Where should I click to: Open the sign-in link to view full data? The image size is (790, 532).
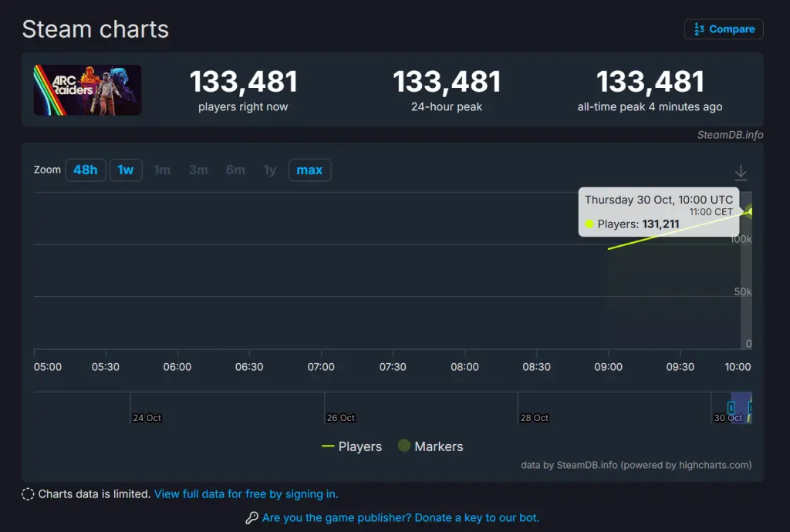coord(245,494)
